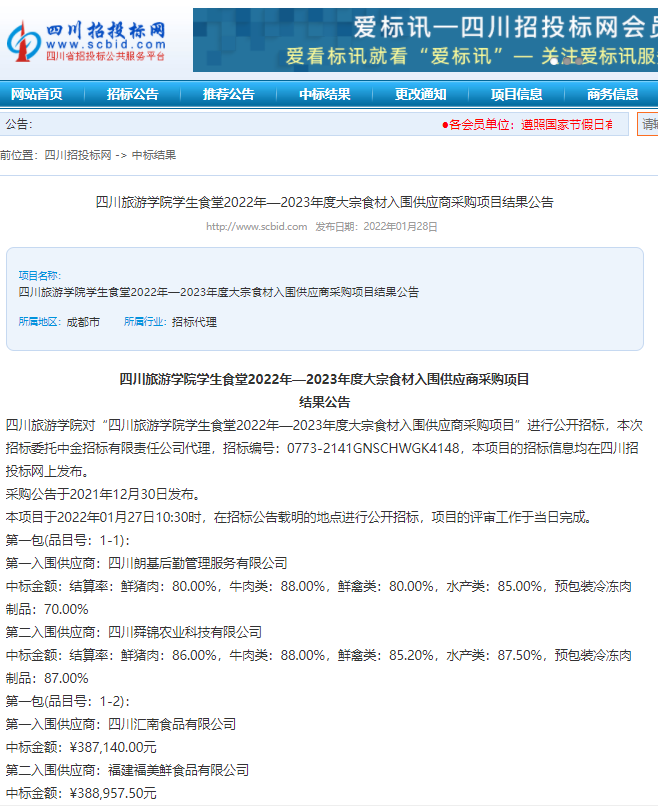Click bid number 0773-2141GNSCHWGK4148 line

point(322,448)
